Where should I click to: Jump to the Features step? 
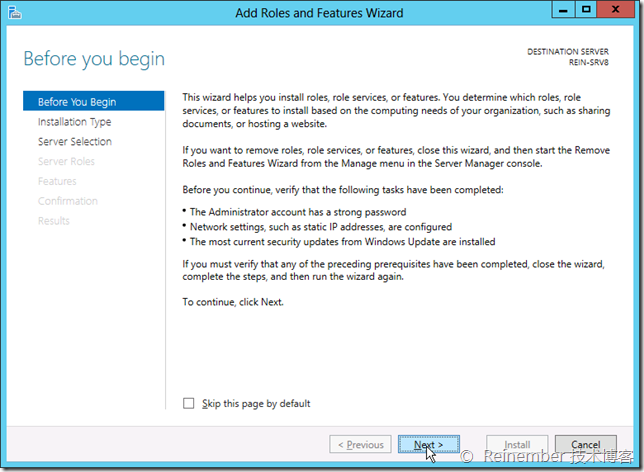point(57,181)
